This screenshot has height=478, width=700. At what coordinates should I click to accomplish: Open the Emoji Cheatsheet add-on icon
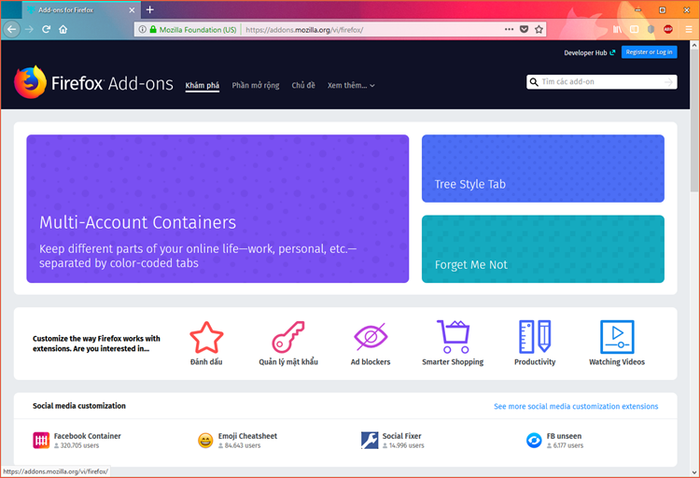[x=205, y=441]
